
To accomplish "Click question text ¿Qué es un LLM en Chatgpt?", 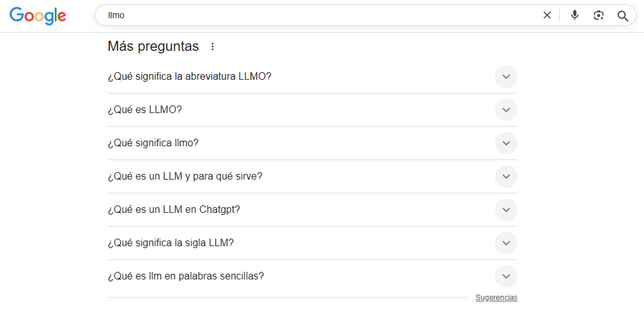I will pos(174,210).
